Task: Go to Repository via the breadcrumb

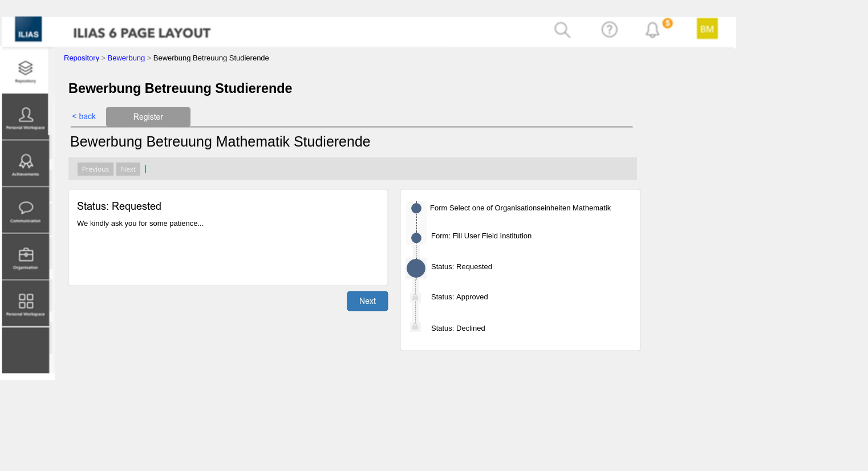Action: coord(82,58)
